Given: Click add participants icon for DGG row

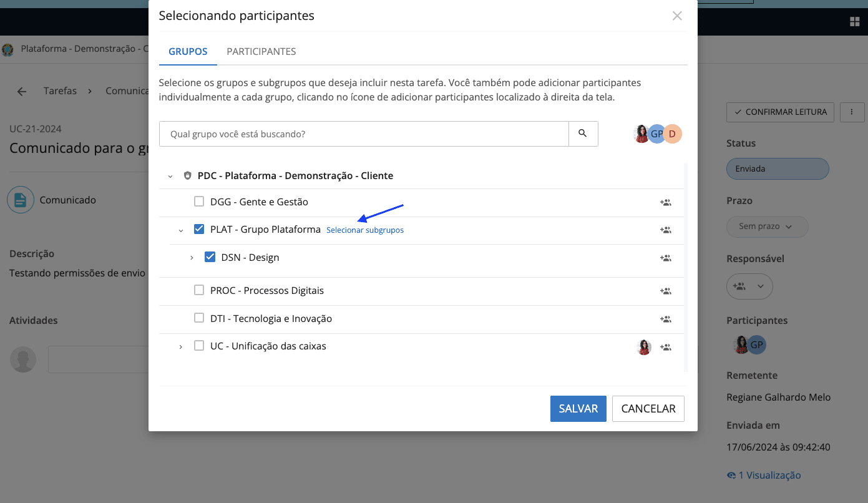Looking at the screenshot, I should pos(666,202).
